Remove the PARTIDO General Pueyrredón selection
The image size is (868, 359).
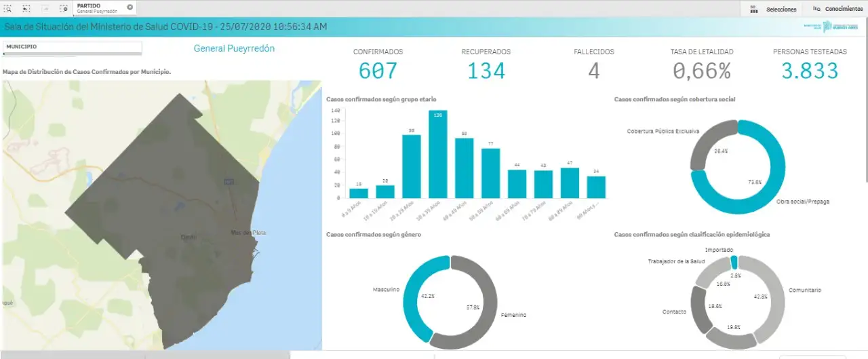[x=130, y=7]
